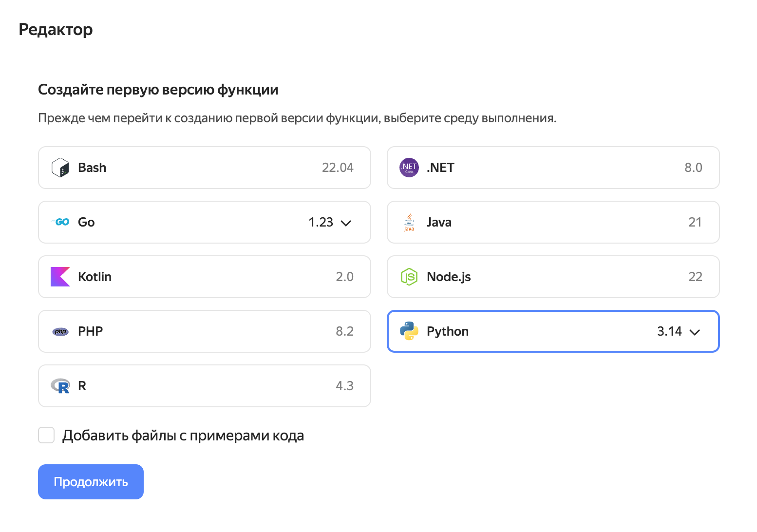Select the Bash 22.04 runtime card
The height and width of the screenshot is (532, 757).
205,168
